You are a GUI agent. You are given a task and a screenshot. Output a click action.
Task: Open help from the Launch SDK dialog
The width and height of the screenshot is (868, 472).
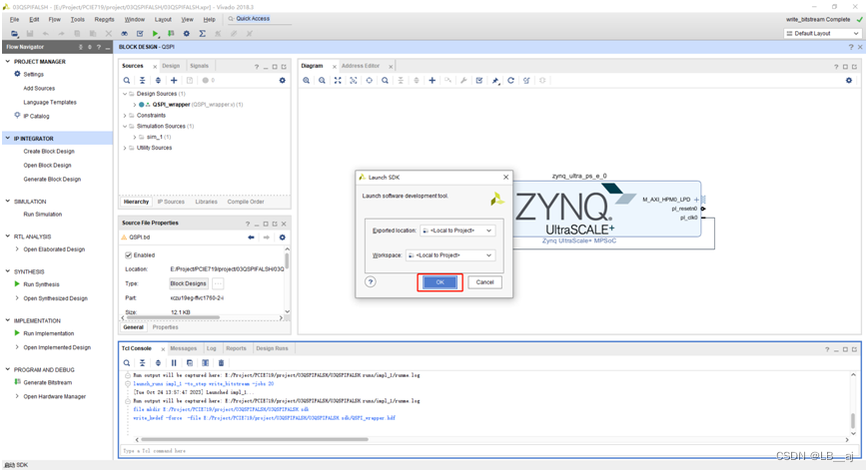point(371,282)
